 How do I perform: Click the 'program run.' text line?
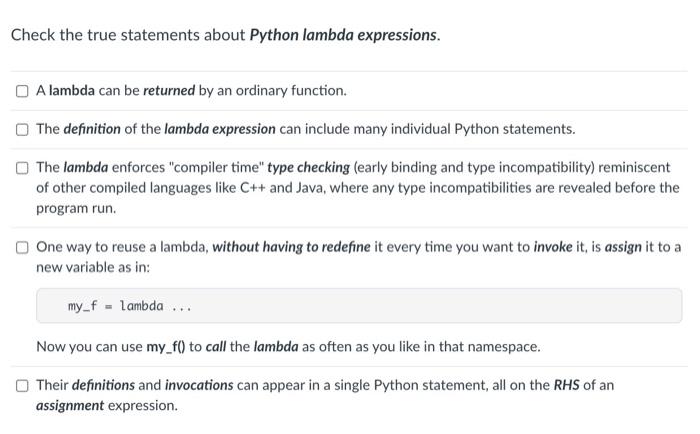coord(76,209)
